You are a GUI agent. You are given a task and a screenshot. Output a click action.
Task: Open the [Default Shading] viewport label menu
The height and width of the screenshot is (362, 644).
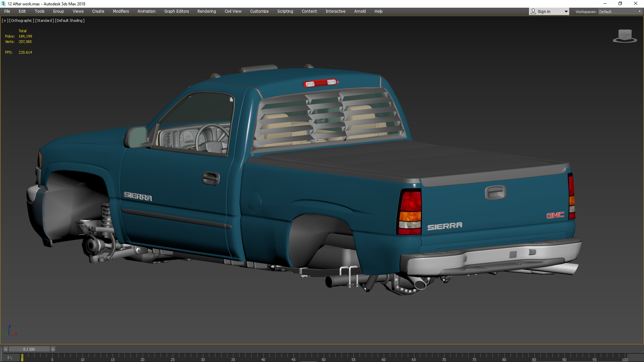[x=70, y=20]
